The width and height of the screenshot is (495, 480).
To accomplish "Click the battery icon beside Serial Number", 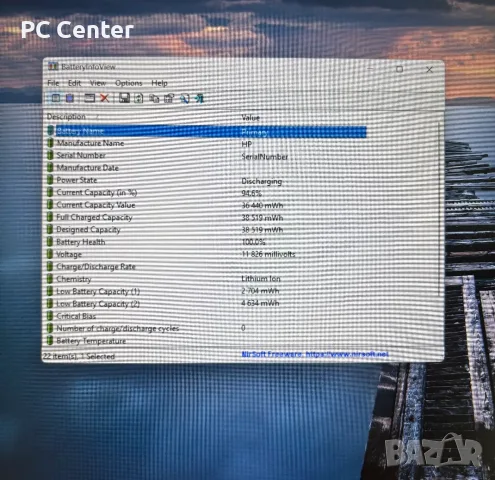I will coord(50,155).
